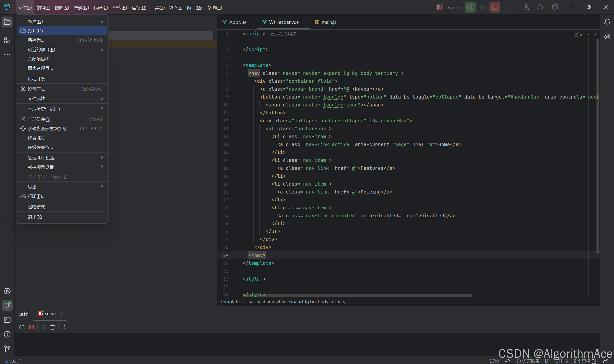Screen dimensions: 614x364
Task: Show notifications bell panel
Action: [607, 22]
